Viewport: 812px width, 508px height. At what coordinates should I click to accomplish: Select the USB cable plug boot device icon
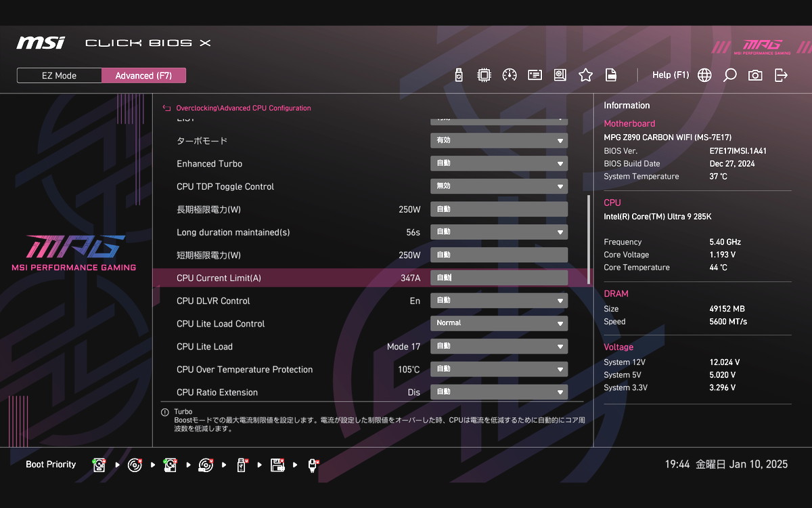pyautogui.click(x=313, y=465)
